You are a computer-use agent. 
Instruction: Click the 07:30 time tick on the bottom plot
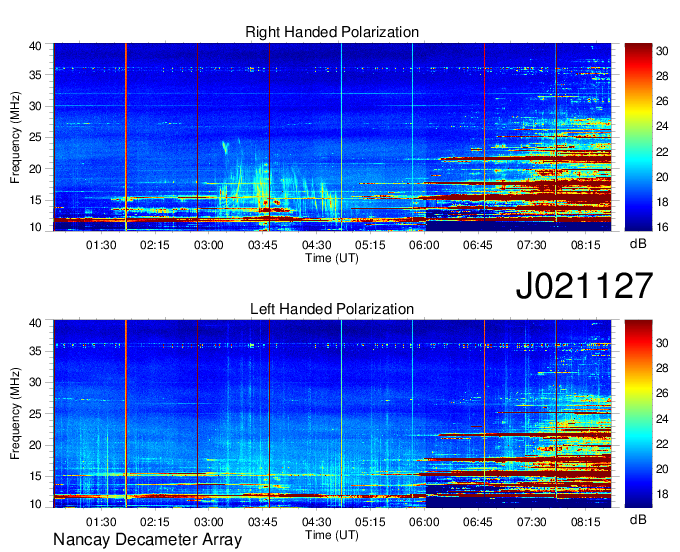(x=532, y=522)
